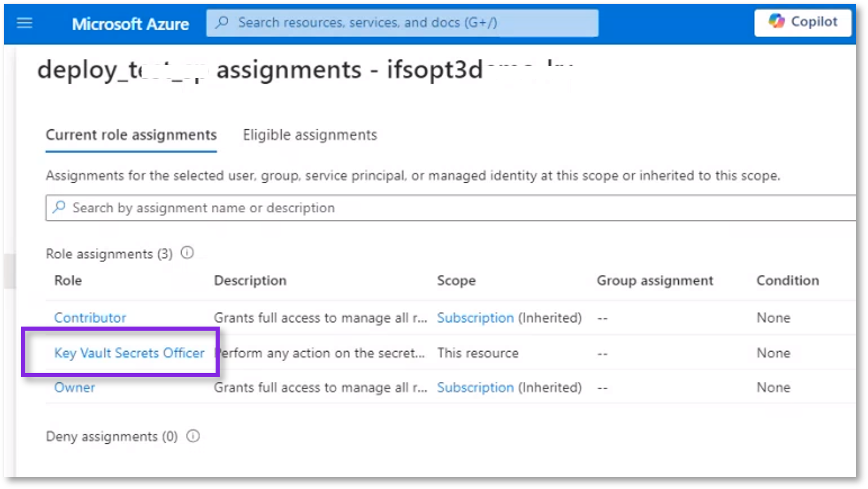This screenshot has width=868, height=489.
Task: Open Subscription scope link in Contributor row
Action: [x=475, y=318]
